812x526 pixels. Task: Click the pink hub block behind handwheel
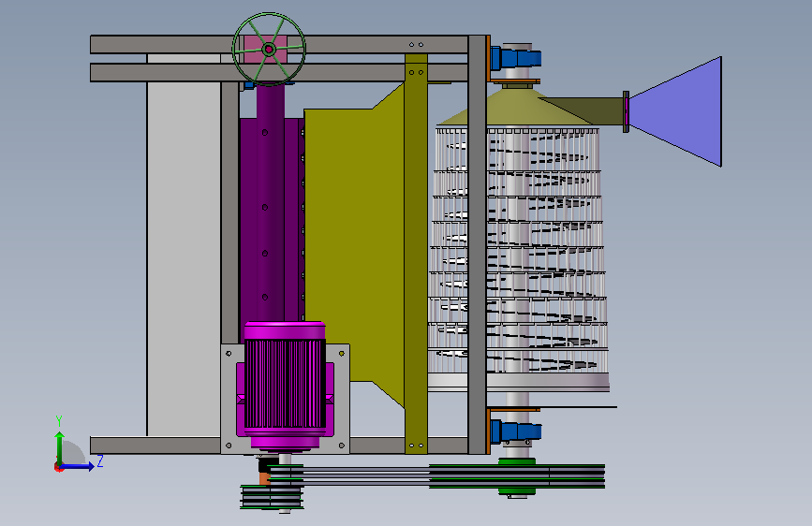[265, 50]
